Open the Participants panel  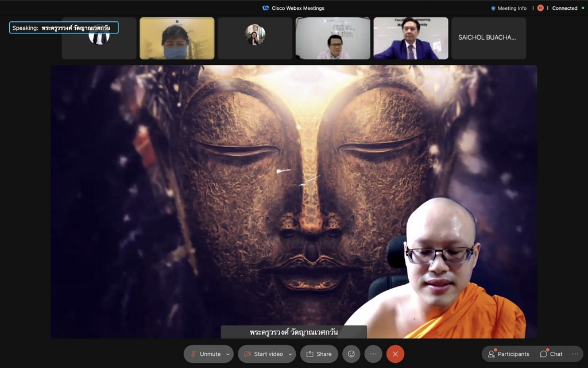[508, 354]
